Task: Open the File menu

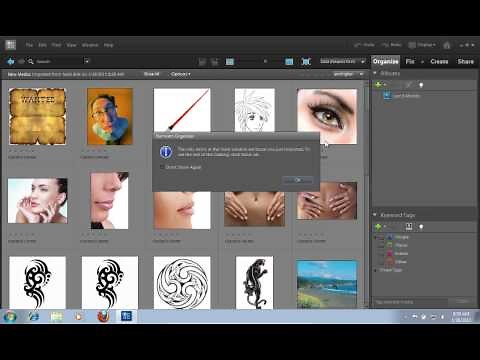Action: pos(29,45)
